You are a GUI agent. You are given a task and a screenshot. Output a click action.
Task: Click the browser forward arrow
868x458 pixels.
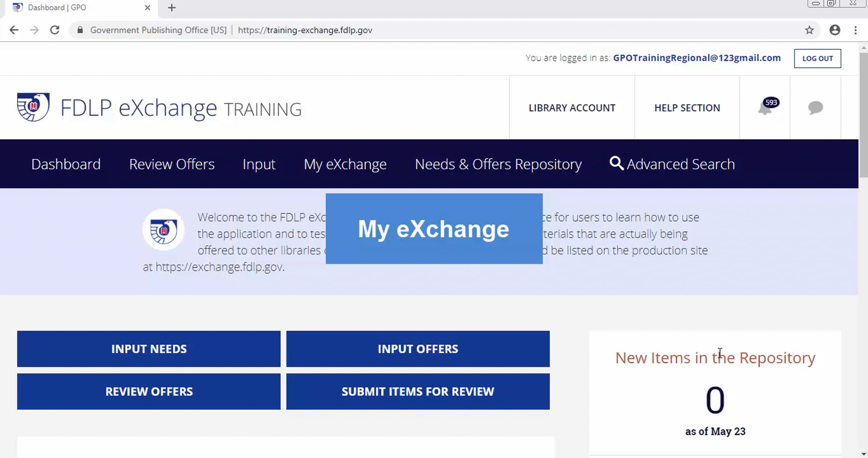(34, 30)
